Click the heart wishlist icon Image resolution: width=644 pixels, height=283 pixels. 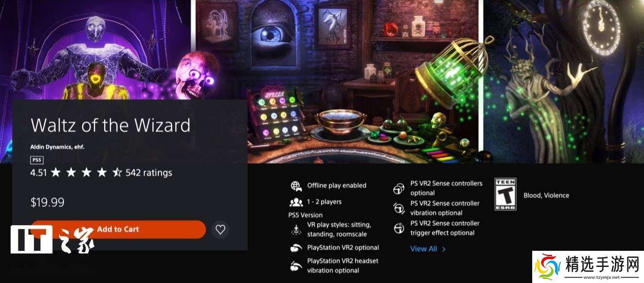pos(220,229)
